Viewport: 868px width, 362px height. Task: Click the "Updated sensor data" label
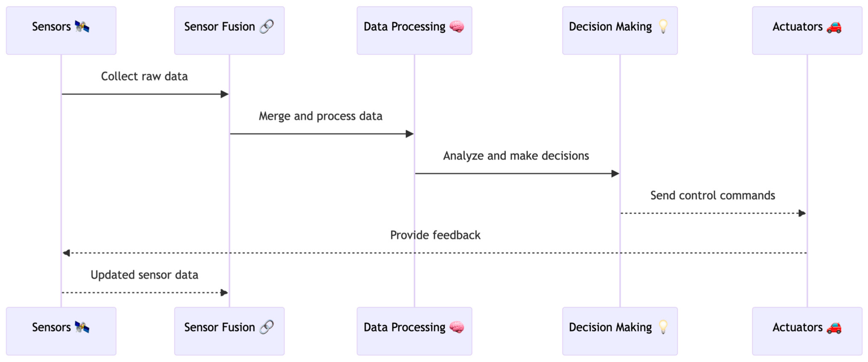click(x=144, y=275)
